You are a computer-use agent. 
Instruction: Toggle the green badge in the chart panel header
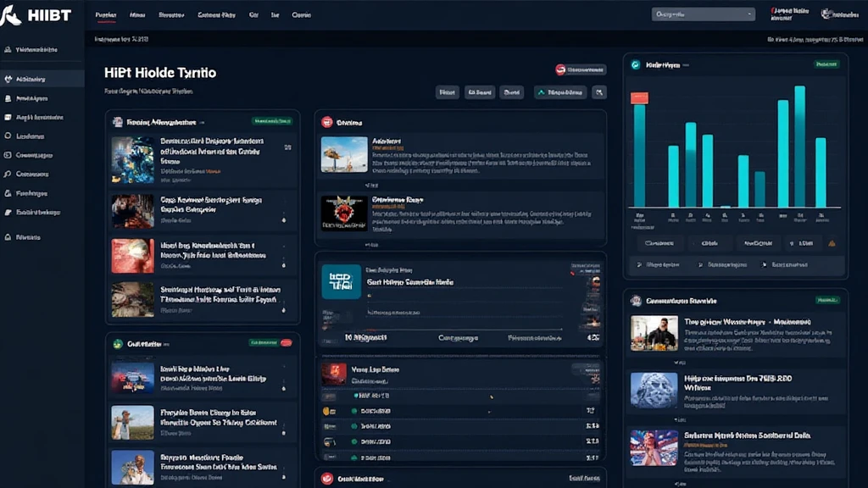[x=826, y=64]
